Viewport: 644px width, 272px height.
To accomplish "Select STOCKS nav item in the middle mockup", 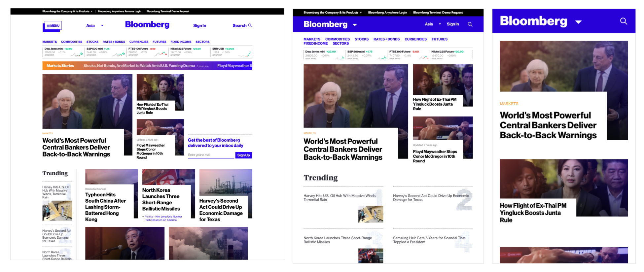I will [x=362, y=39].
